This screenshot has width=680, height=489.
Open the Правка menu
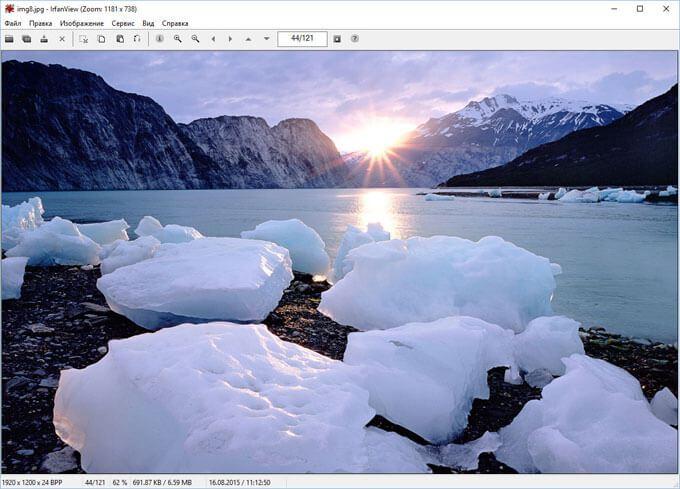coord(40,23)
